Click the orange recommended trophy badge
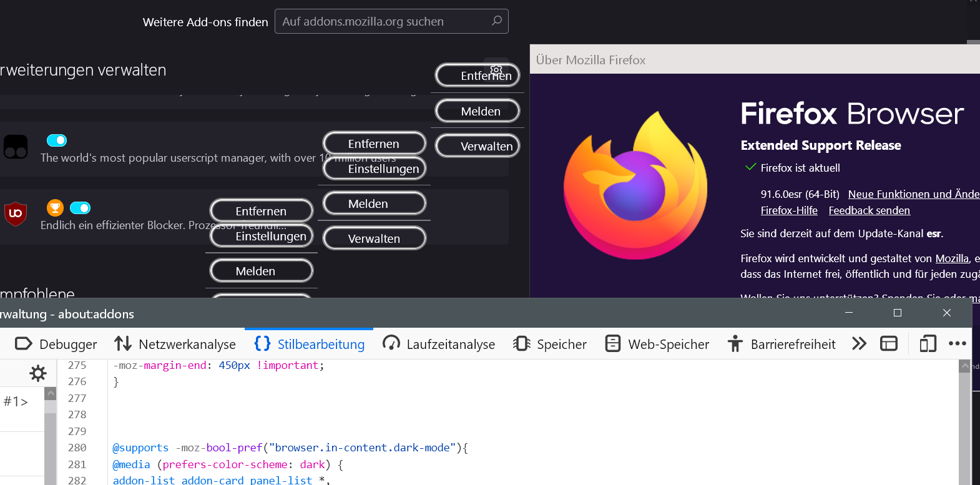 pyautogui.click(x=56, y=208)
